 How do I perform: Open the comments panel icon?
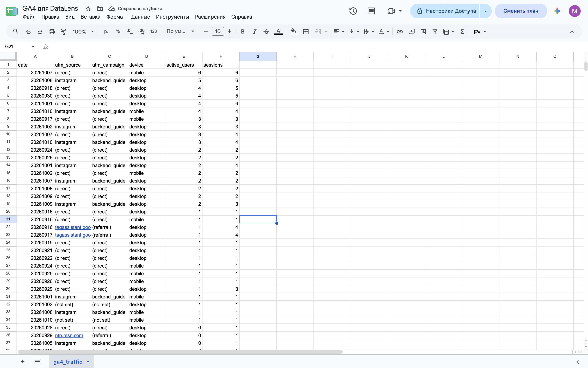click(x=371, y=11)
